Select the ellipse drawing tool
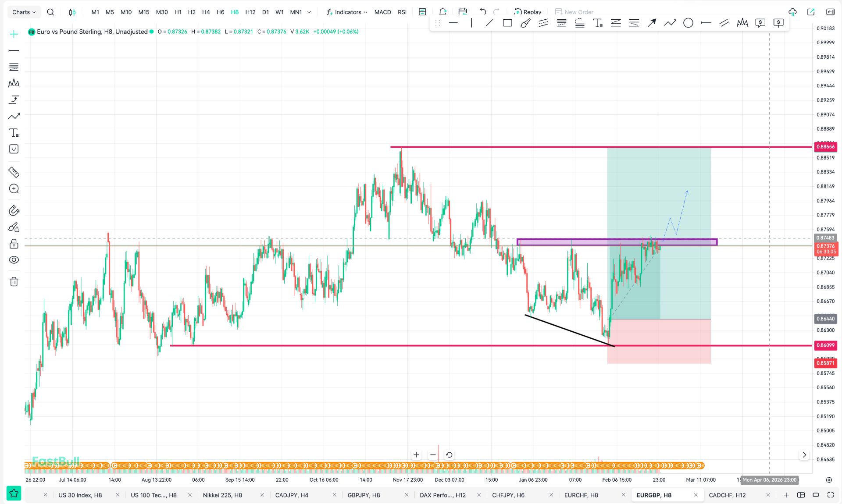842x504 pixels. (688, 23)
